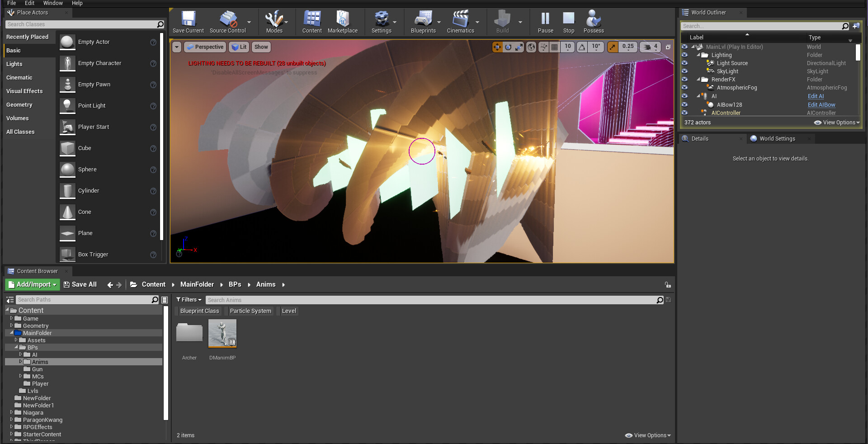The image size is (868, 444).
Task: Open the Filters dropdown in Content Browser
Action: tap(189, 300)
